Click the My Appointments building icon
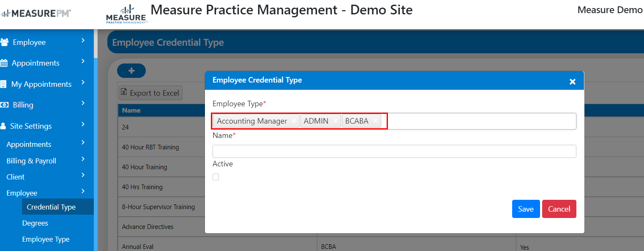The width and height of the screenshot is (644, 251). point(3,84)
